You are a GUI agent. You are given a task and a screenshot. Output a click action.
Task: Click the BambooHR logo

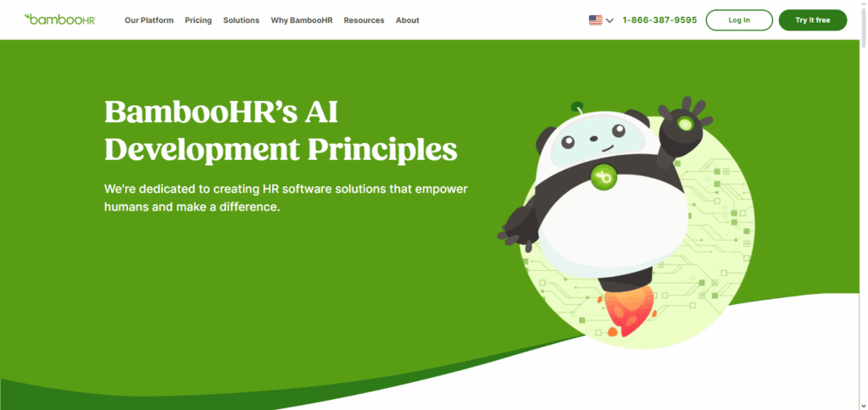[60, 19]
